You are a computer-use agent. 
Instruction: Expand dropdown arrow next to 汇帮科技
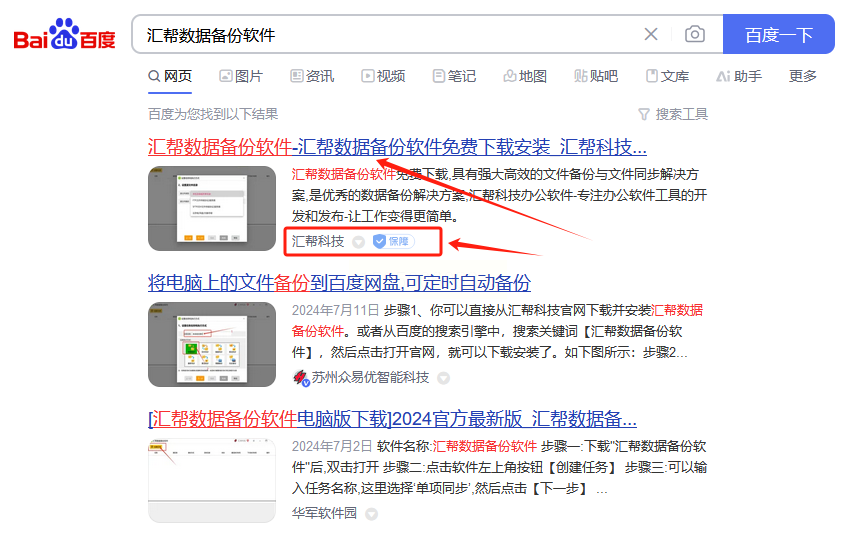tap(358, 242)
